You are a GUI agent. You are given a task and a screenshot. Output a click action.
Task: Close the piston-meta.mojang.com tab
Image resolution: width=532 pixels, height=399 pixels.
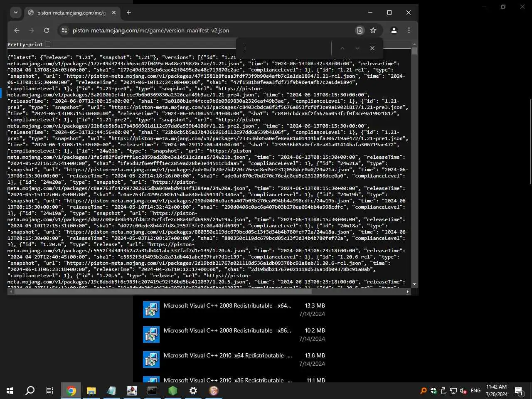(x=113, y=13)
